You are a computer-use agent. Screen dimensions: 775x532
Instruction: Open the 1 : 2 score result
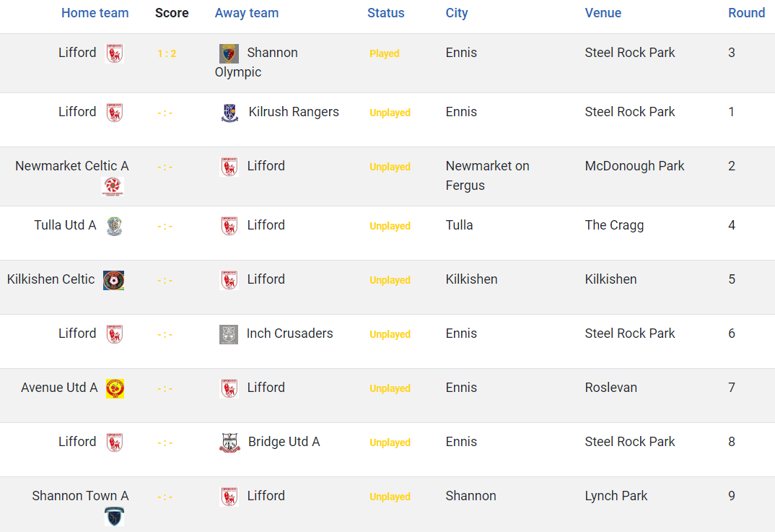[167, 53]
